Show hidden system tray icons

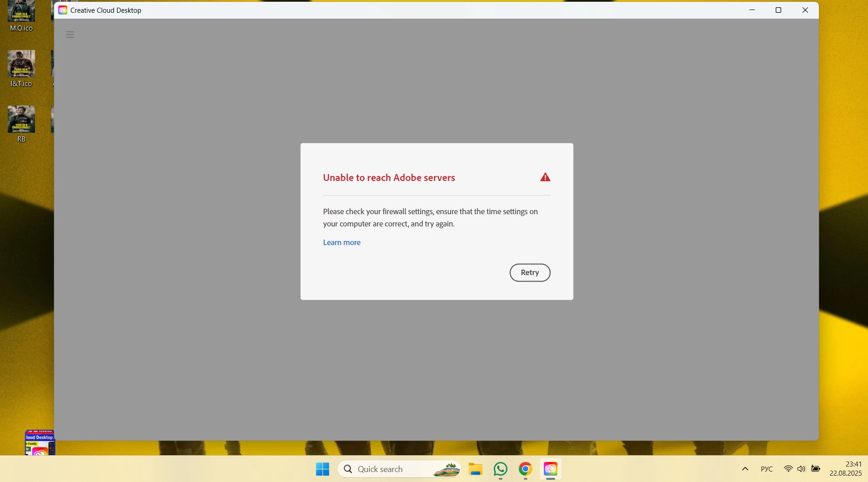(x=745, y=469)
